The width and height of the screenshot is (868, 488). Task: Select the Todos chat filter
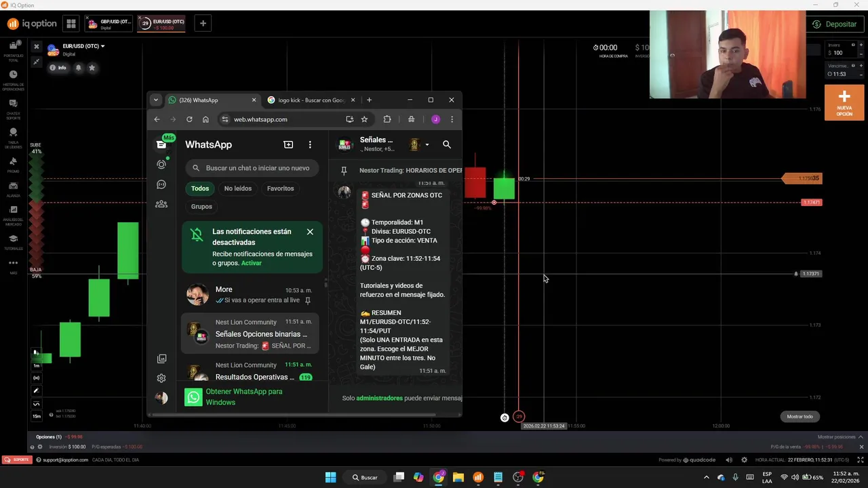pos(200,188)
